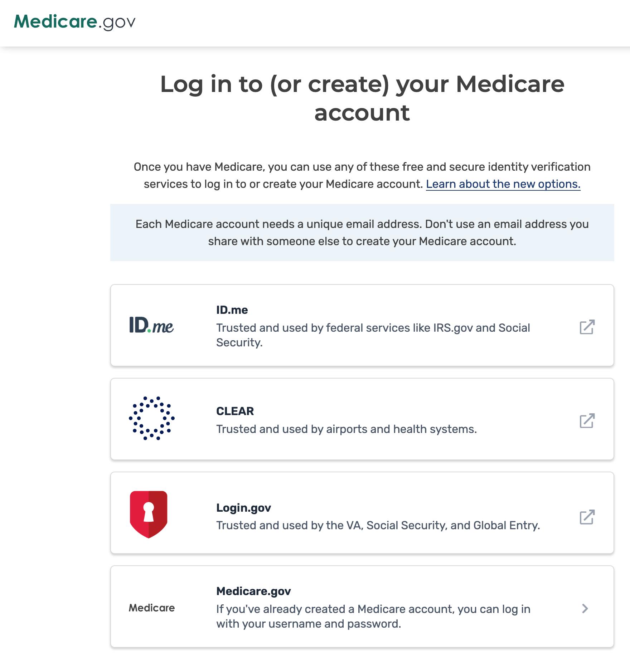Click the unique email address notice banner

(362, 233)
